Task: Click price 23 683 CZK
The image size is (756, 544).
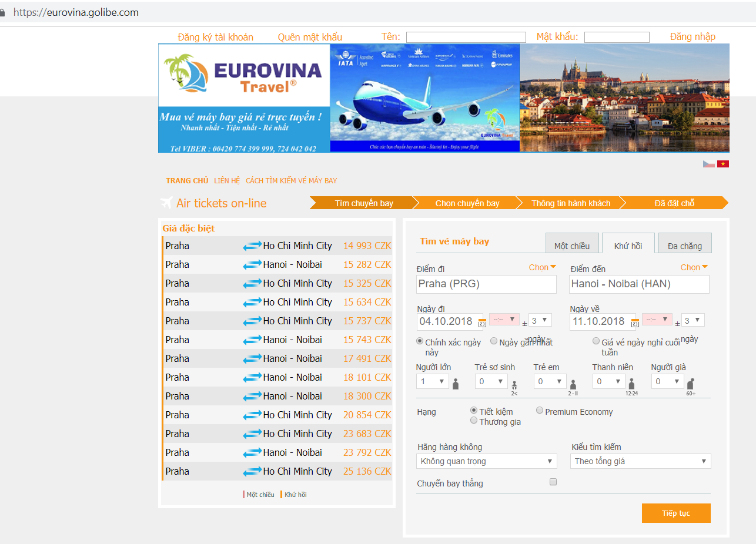Action: (367, 434)
